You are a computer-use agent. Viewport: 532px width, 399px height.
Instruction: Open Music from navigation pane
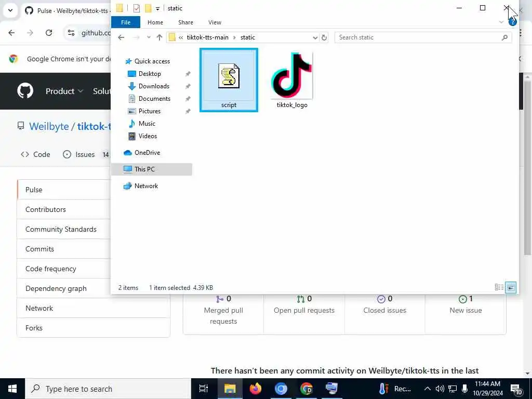coord(147,124)
